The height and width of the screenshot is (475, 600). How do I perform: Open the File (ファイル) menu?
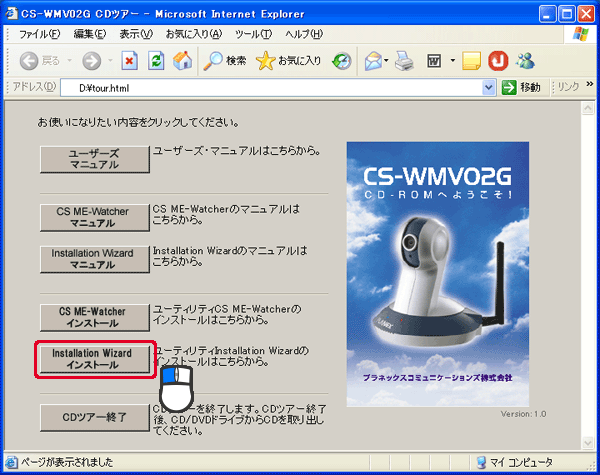click(39, 34)
